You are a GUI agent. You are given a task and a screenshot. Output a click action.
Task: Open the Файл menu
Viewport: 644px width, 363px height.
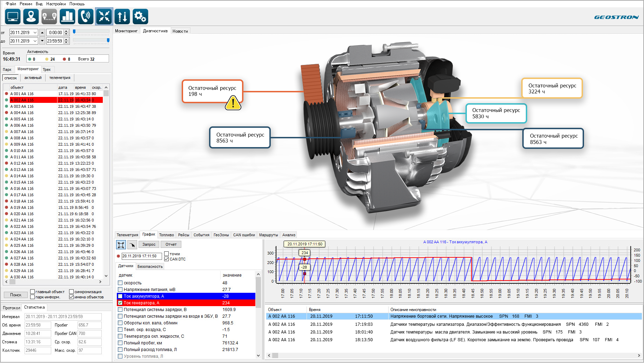coord(11,4)
